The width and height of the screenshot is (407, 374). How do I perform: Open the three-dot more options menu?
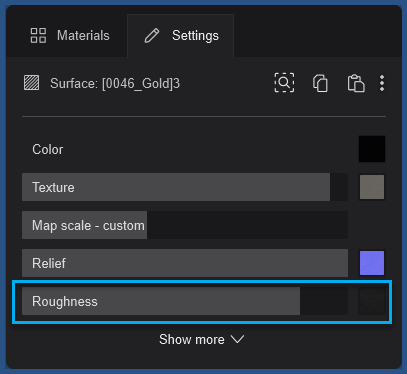(x=382, y=83)
